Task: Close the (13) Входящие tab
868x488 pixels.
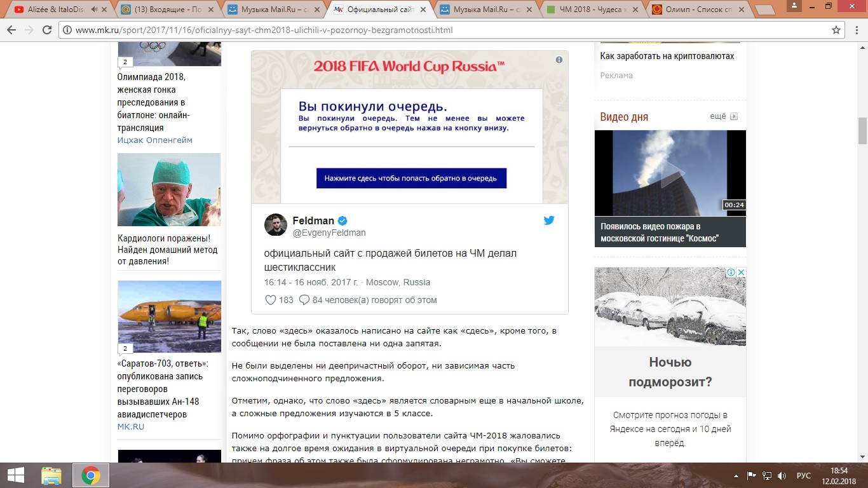Action: (x=212, y=10)
